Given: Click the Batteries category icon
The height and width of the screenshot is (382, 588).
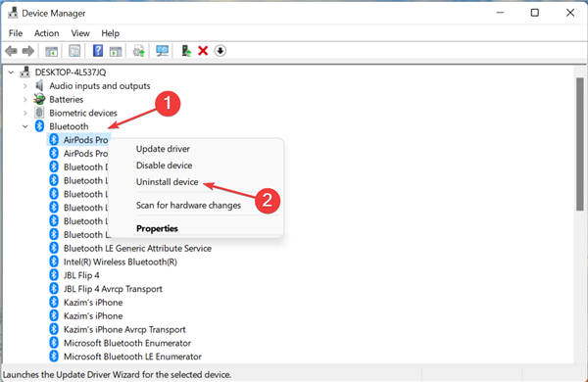Looking at the screenshot, I should click(39, 99).
